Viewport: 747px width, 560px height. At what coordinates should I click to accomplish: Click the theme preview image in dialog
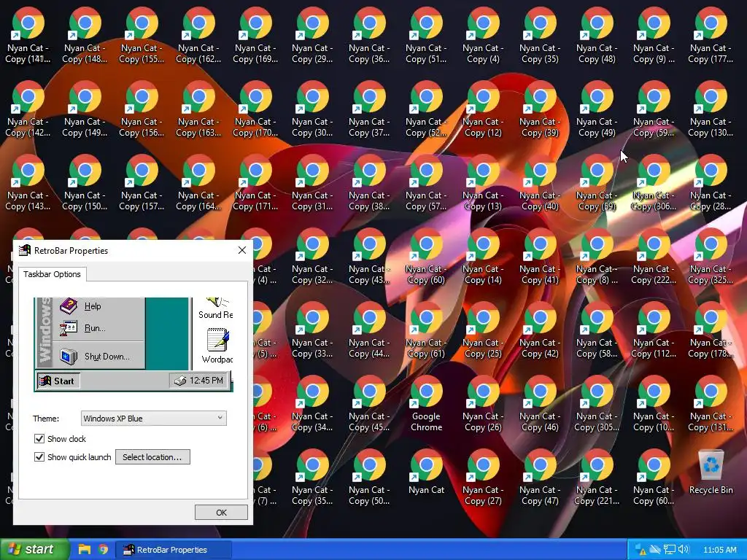point(133,344)
